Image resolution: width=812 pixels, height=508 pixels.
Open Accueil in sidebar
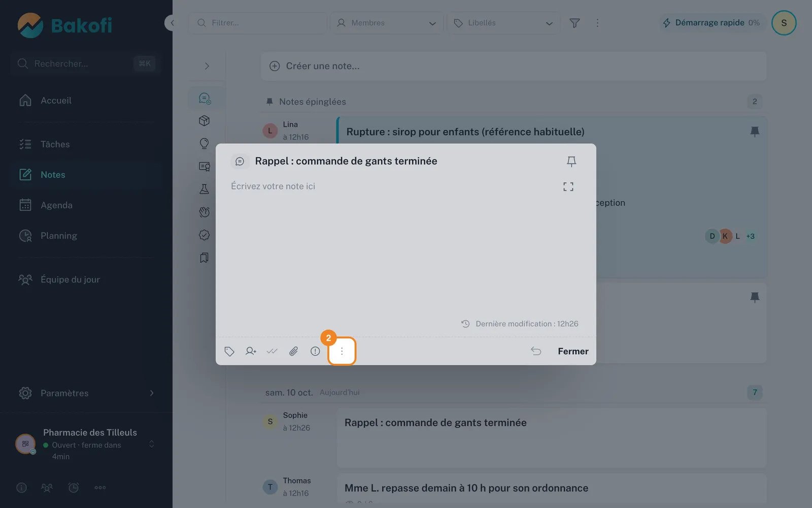click(x=86, y=101)
